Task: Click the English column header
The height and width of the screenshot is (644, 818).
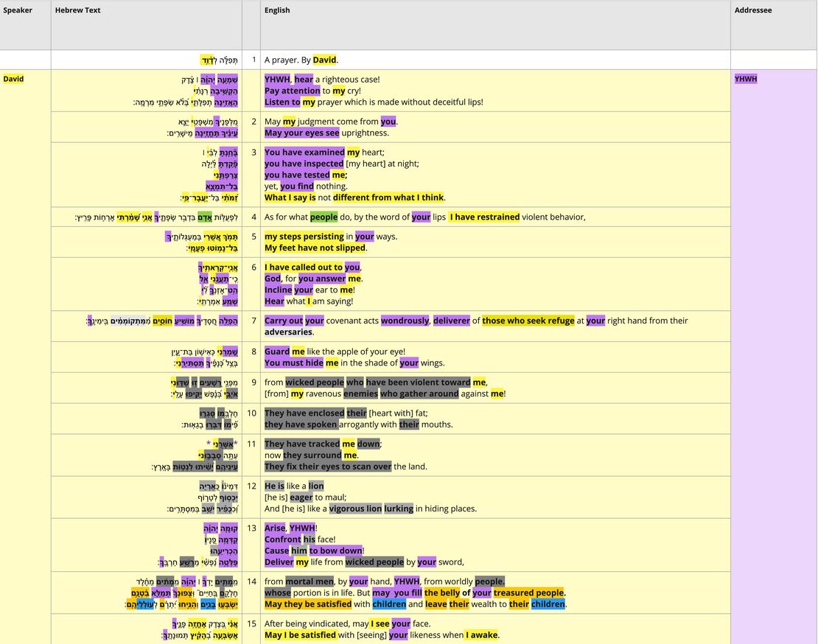Action: click(276, 10)
